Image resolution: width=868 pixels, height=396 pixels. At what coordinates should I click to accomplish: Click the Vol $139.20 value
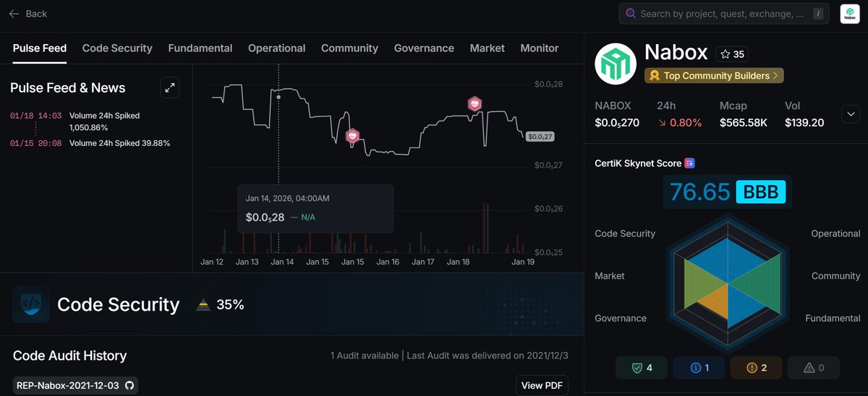click(x=804, y=123)
